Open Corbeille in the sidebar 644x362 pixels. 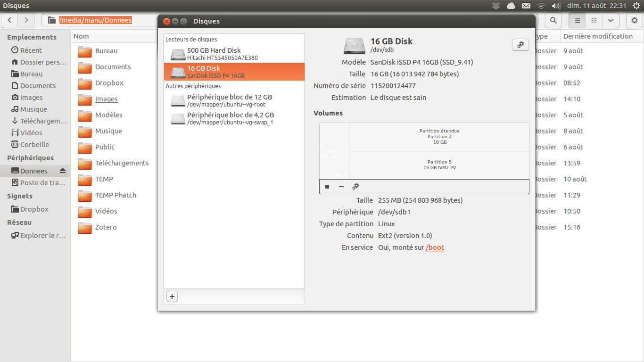[x=34, y=145]
